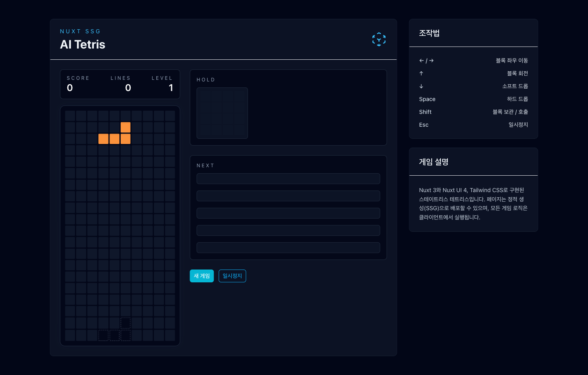Click the blue arrows gamepad icon in header
The image size is (588, 375).
[x=379, y=39]
